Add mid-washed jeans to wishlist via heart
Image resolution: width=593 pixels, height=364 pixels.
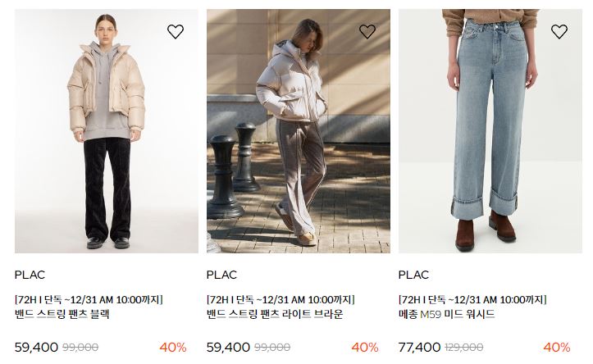pos(559,31)
